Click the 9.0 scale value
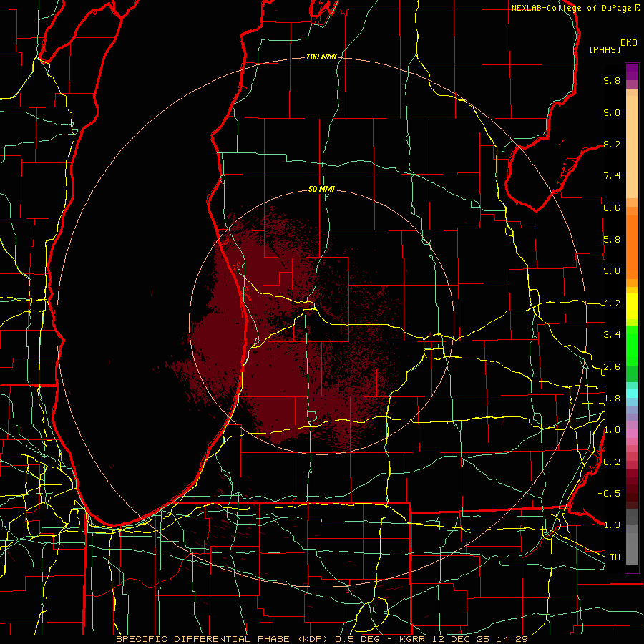The width and height of the screenshot is (644, 644). tap(612, 112)
